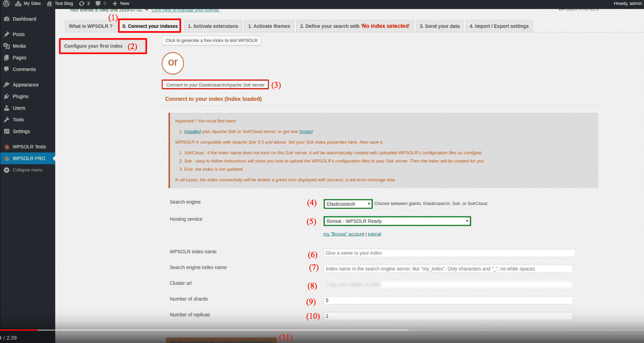Open Comments in sidebar

[x=27, y=69]
